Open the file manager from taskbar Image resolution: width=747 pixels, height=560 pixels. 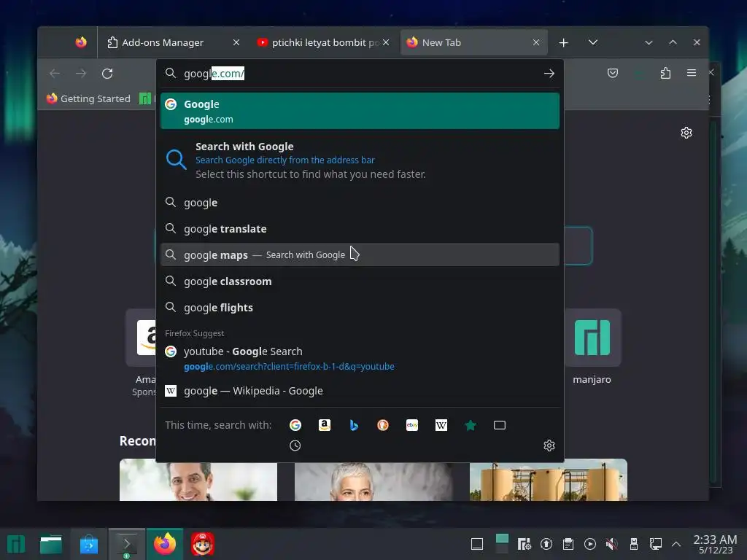pyautogui.click(x=51, y=544)
